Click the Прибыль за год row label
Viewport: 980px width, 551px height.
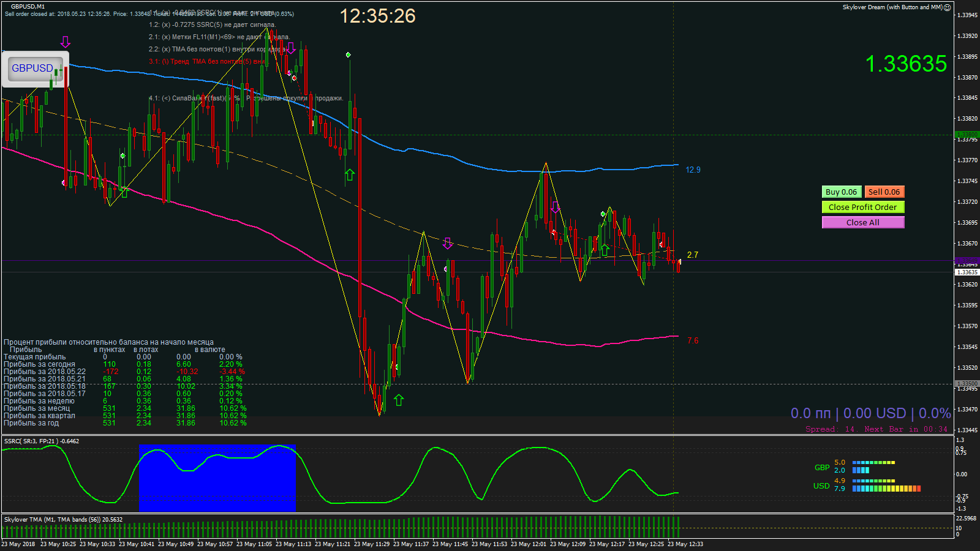(x=31, y=423)
